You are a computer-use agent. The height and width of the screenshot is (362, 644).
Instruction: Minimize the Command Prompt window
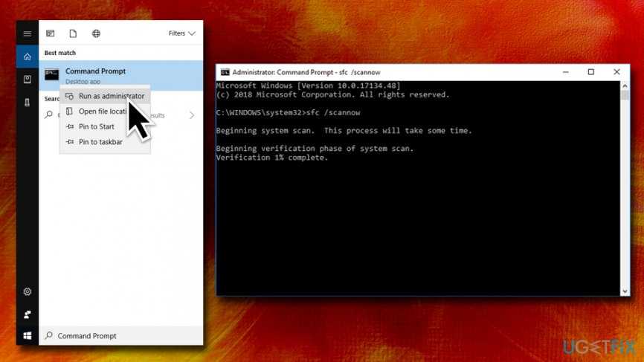click(566, 72)
